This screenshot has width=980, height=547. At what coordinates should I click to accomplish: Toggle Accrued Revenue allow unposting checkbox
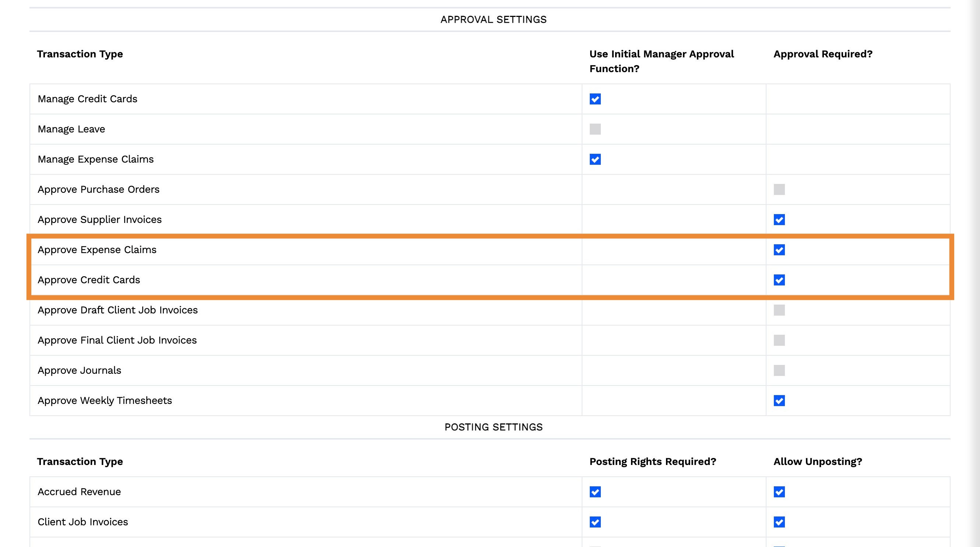pos(779,492)
